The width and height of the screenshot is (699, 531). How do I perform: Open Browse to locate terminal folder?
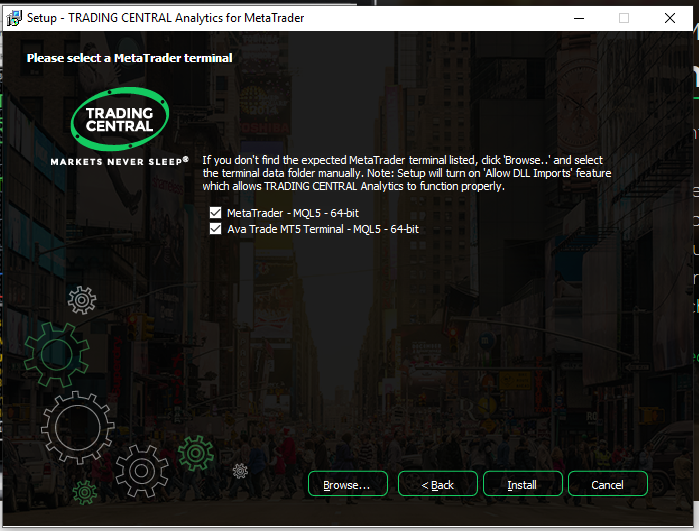[346, 484]
